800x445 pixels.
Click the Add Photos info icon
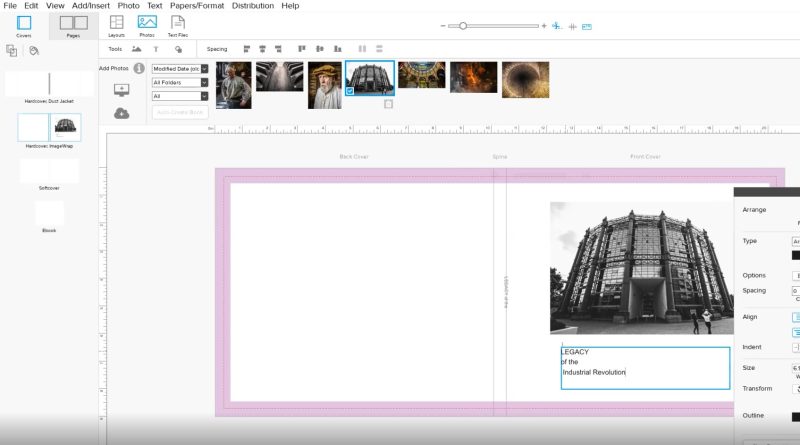coord(139,68)
